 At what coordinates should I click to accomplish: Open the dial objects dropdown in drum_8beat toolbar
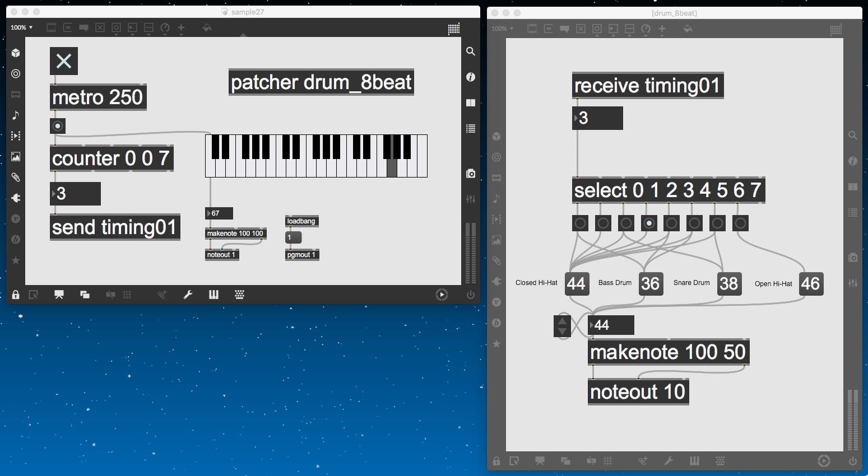646,29
